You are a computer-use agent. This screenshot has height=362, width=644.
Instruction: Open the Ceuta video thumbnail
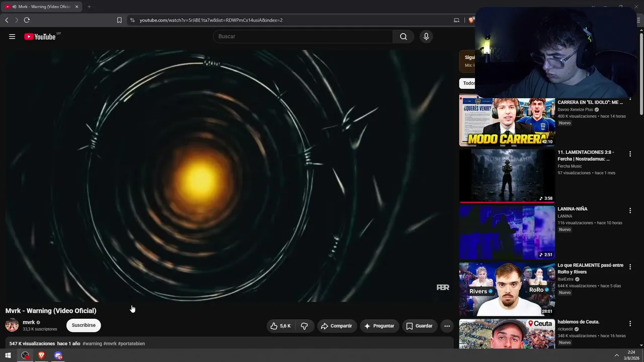coord(507,334)
